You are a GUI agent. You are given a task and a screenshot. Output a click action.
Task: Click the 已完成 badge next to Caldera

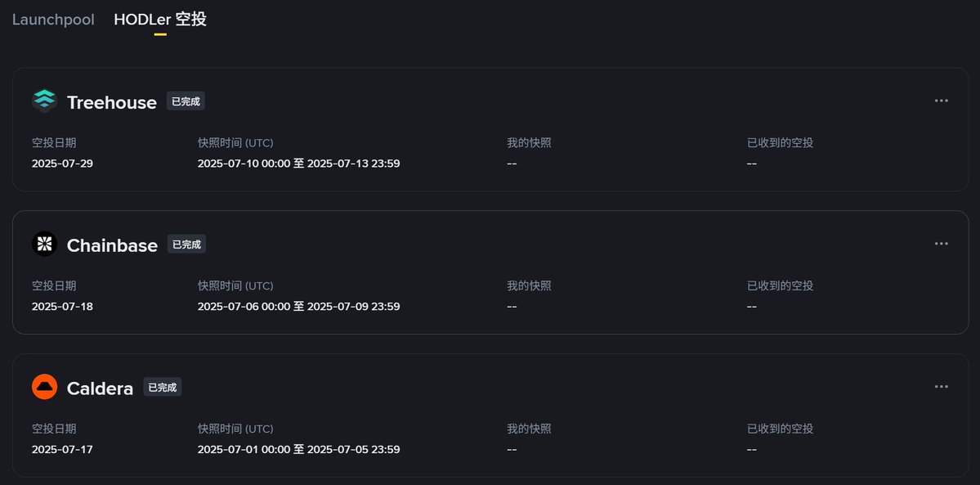click(163, 388)
